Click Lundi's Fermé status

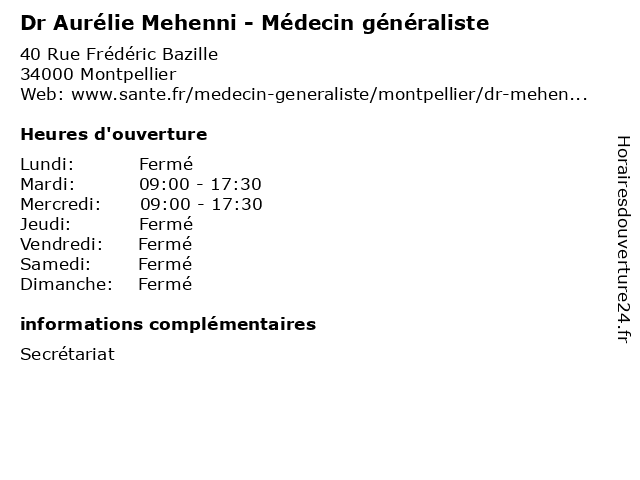pyautogui.click(x=166, y=164)
